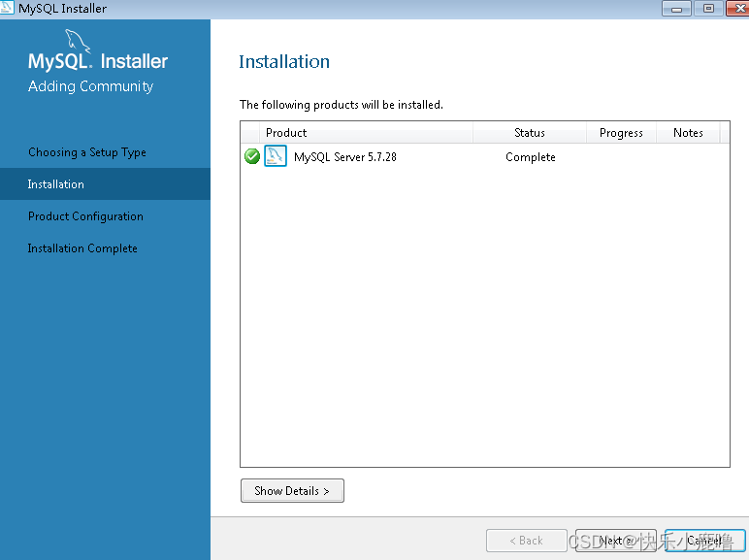Maximize the MySQL Installer window
The width and height of the screenshot is (749, 560).
(709, 9)
